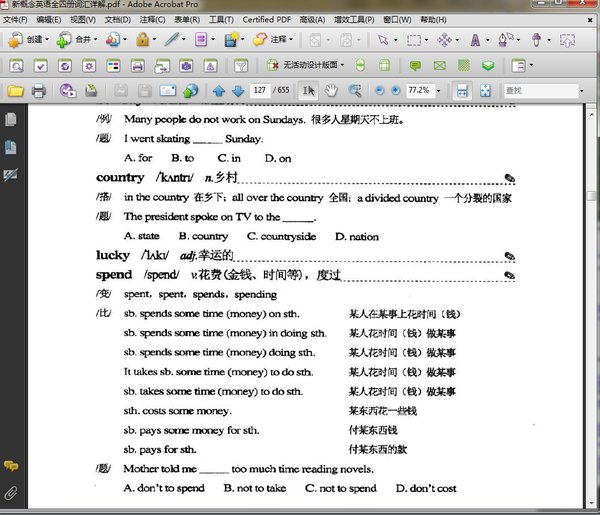Screen dimensions: 600x515
Task: Click the purple checkmark profile icon
Action: tap(41, 66)
